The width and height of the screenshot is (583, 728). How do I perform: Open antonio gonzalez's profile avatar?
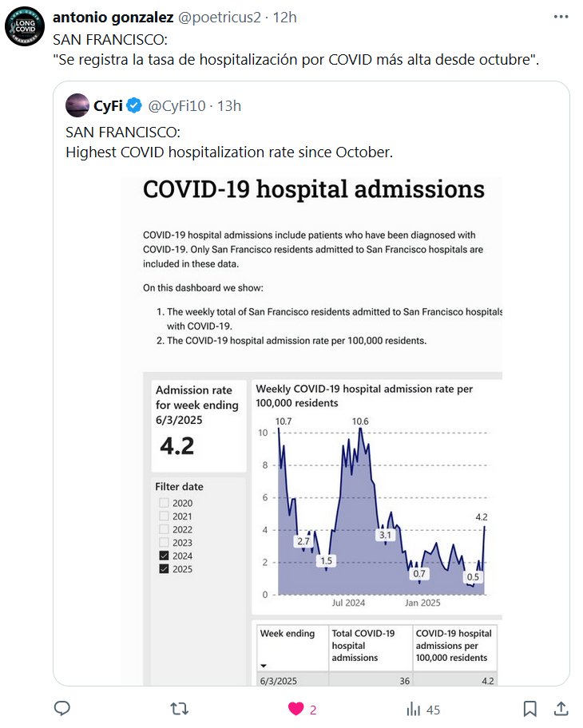[x=26, y=30]
